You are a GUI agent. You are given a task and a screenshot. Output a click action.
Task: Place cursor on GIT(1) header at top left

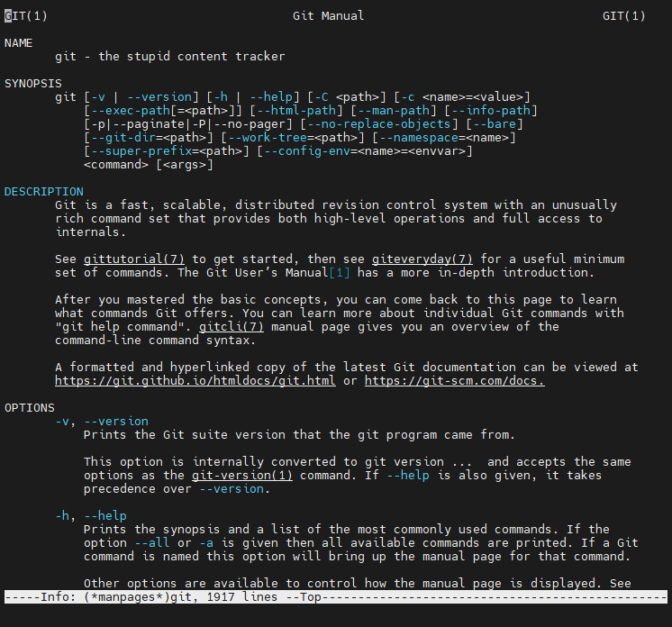pos(26,16)
